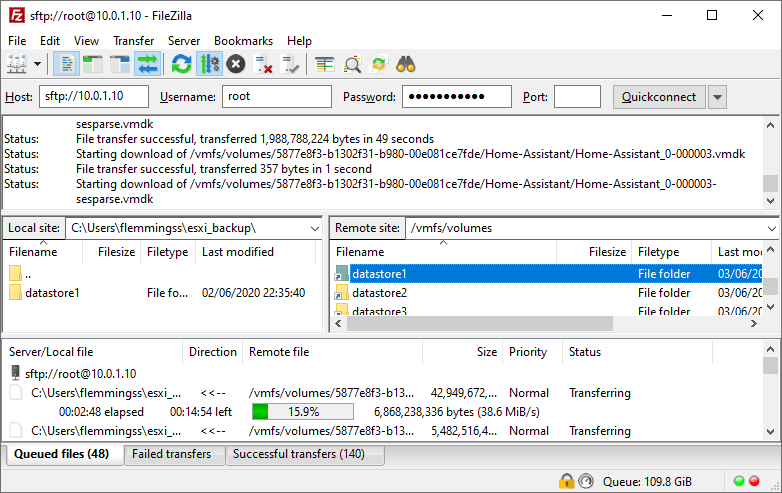Expand the Quickconnect history dropdown
Viewport: 782px width, 493px height.
point(717,97)
